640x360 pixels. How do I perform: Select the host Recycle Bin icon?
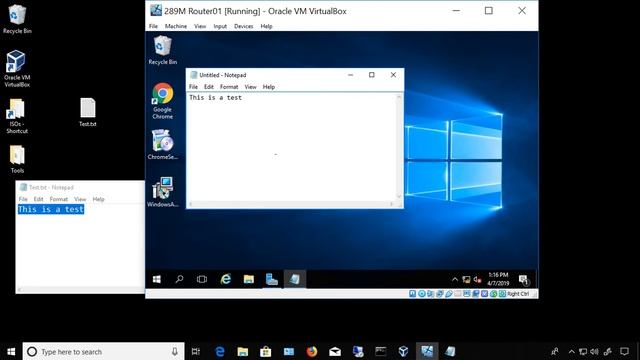(x=17, y=19)
